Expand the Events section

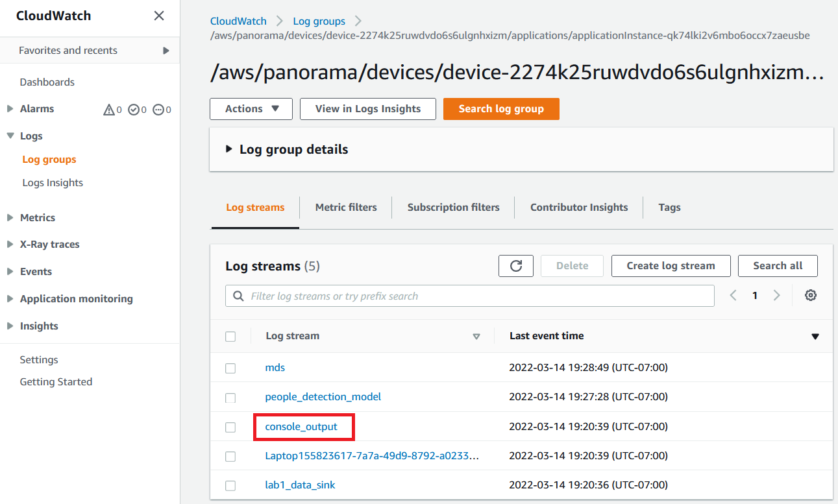[x=10, y=272]
